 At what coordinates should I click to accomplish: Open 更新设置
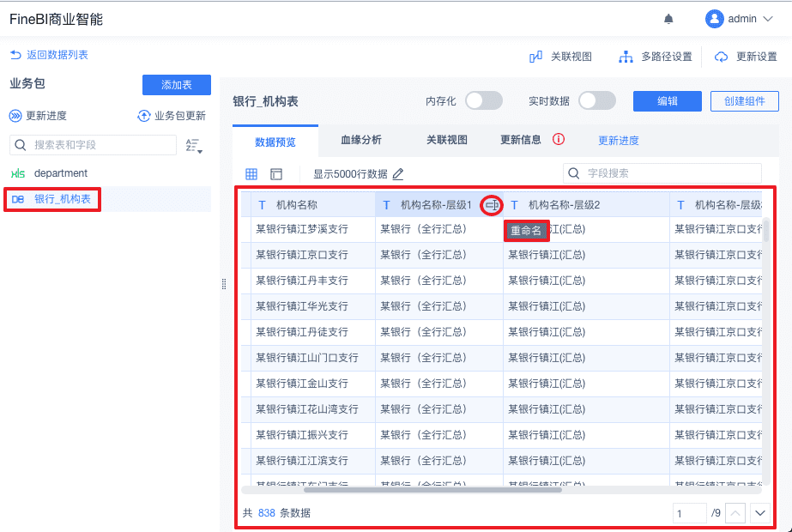(x=746, y=57)
